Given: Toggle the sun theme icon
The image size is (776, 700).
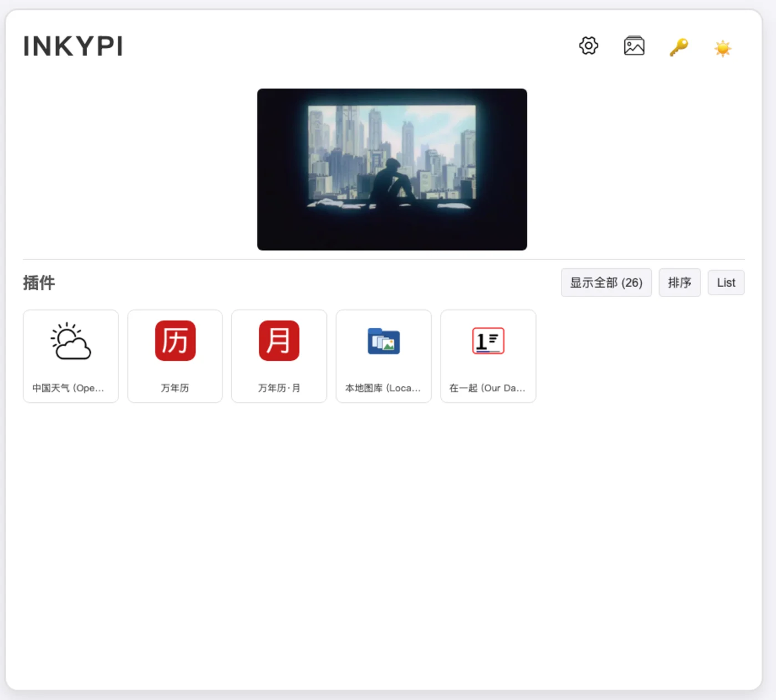Looking at the screenshot, I should pos(723,48).
